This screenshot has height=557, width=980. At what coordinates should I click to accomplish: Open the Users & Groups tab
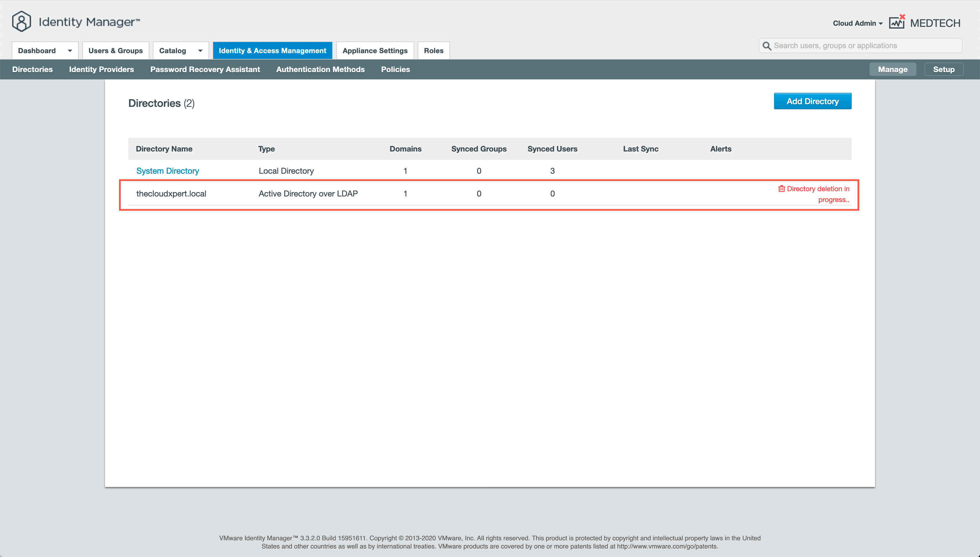116,51
